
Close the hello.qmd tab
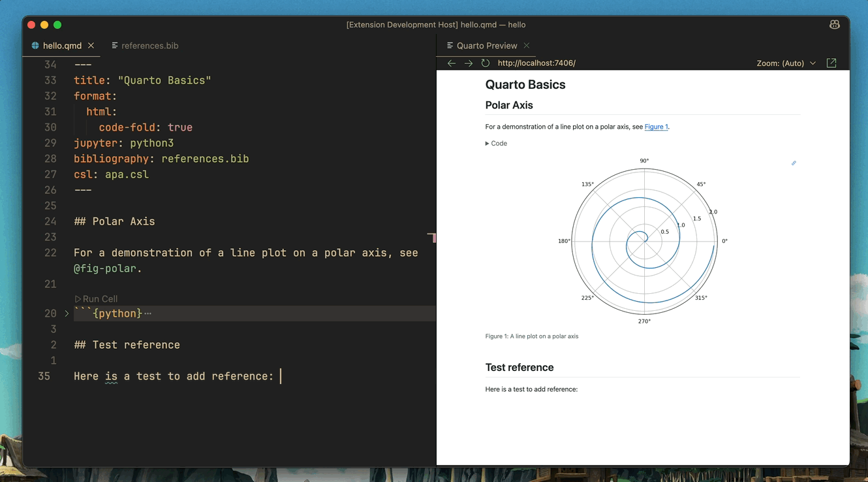[91, 46]
